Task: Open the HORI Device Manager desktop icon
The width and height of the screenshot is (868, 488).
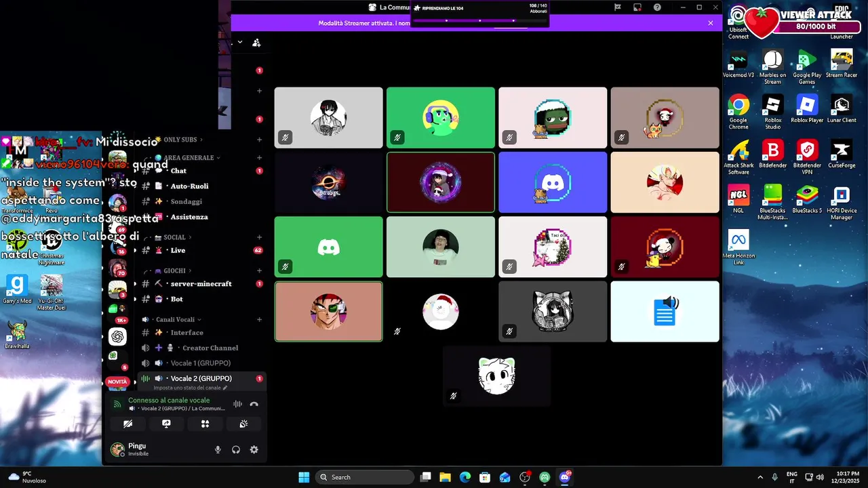Action: (x=842, y=203)
